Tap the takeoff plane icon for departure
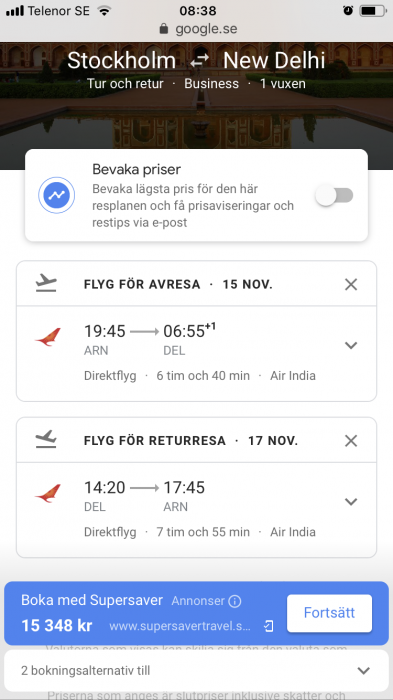The height and width of the screenshot is (700, 393). click(x=46, y=284)
